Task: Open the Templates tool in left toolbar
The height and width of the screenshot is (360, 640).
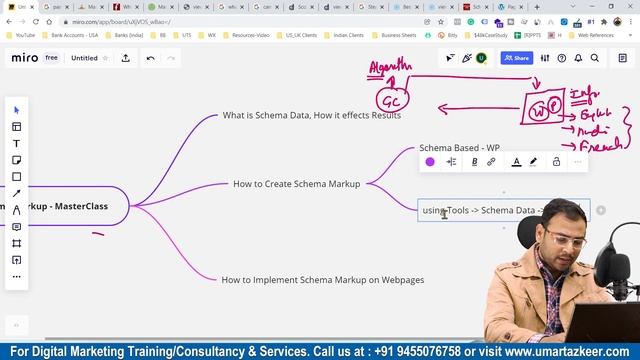Action: (x=16, y=127)
